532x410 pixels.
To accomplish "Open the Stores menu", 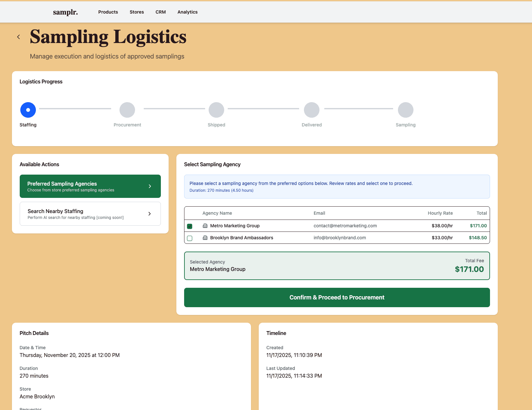I will point(137,12).
